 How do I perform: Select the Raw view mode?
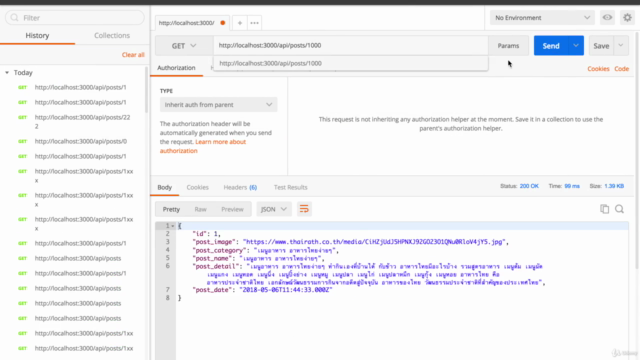[x=200, y=209]
